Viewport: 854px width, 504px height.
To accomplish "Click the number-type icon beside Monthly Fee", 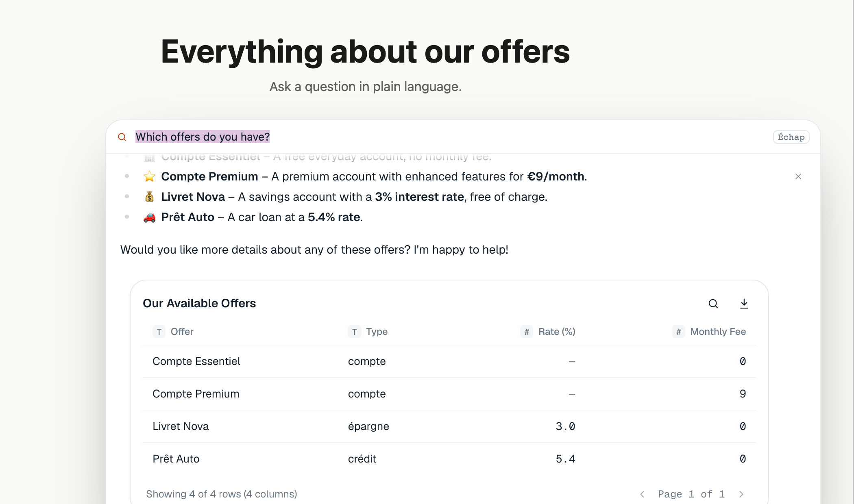I will click(678, 332).
